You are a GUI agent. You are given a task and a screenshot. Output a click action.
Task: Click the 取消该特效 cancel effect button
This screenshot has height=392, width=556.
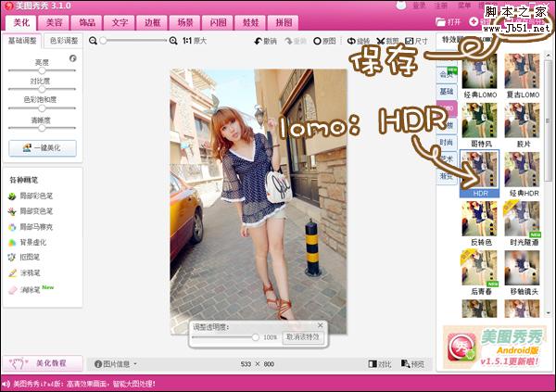point(303,337)
